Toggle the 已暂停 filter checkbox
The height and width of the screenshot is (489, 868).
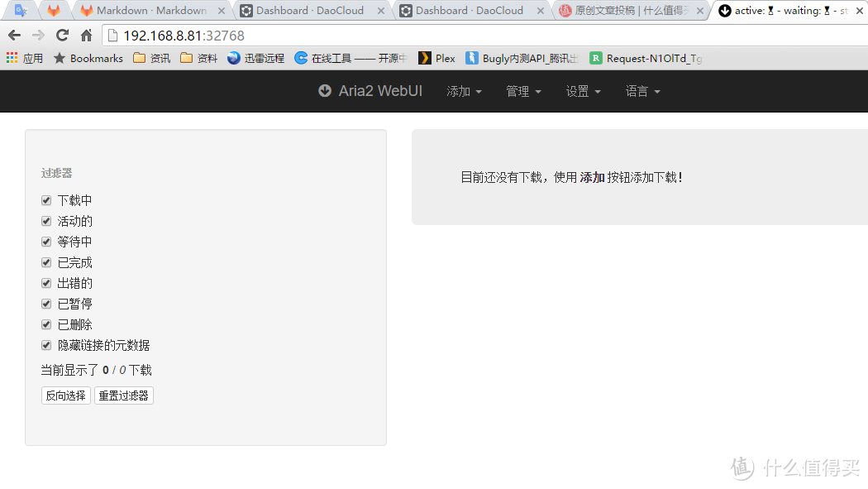pos(46,304)
